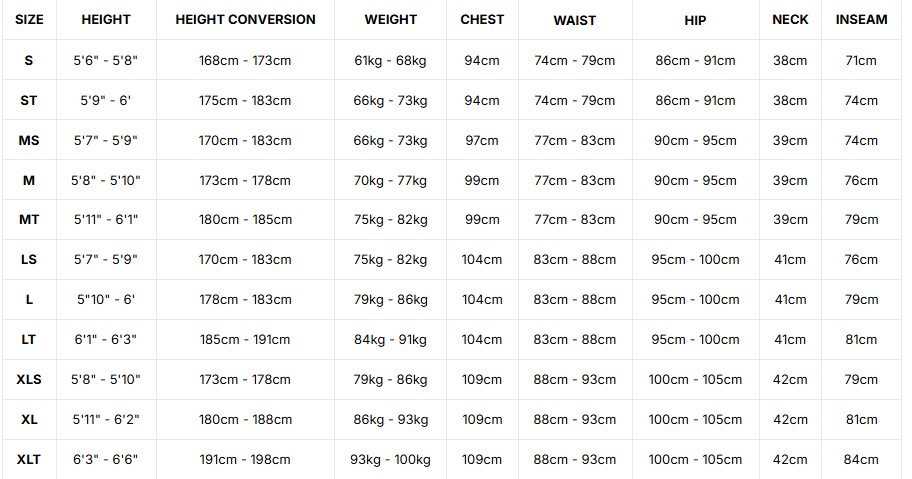The width and height of the screenshot is (912, 479).
Task: Select the 5"10" - 6' height cell
Action: click(x=105, y=300)
